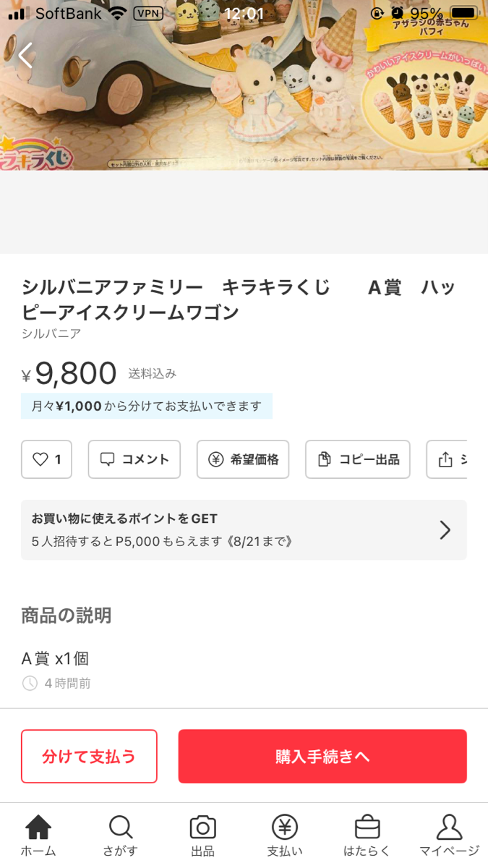Tap the 希望価格 yen offer button
Viewport: 488px width, 868px height.
[243, 459]
